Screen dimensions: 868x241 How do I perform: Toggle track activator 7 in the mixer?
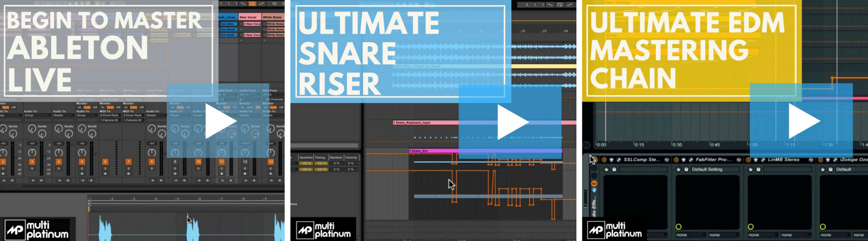pyautogui.click(x=128, y=162)
